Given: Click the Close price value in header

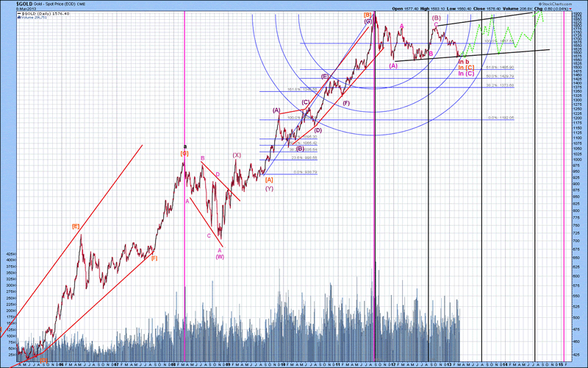Looking at the screenshot, I should 500,8.
